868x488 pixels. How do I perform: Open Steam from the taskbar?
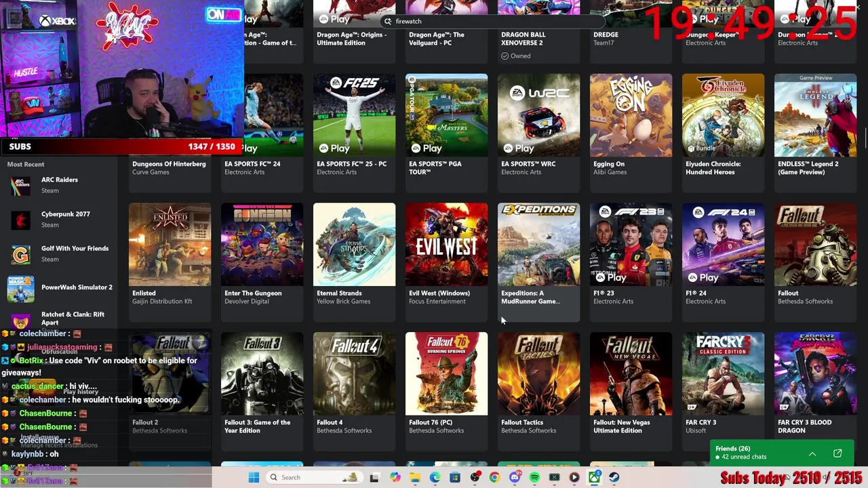click(x=614, y=477)
